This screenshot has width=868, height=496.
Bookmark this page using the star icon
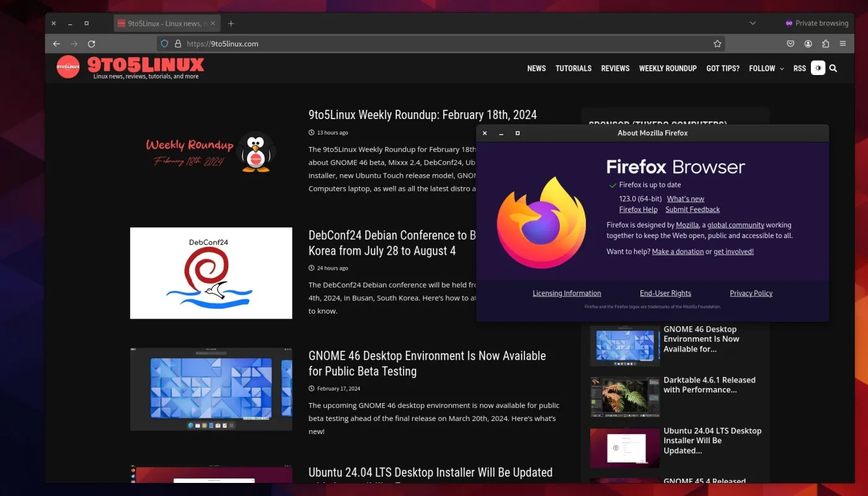(x=717, y=43)
